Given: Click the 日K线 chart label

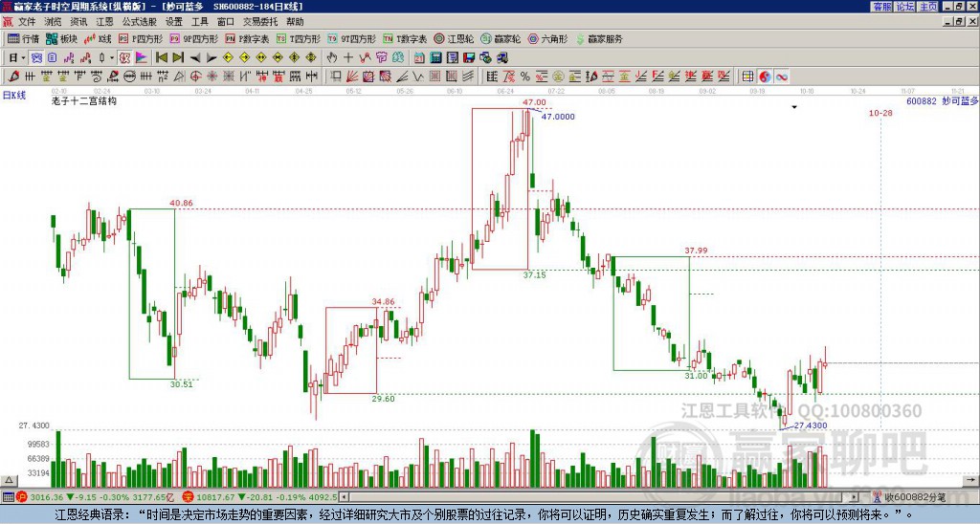Looking at the screenshot, I should pyautogui.click(x=13, y=96).
